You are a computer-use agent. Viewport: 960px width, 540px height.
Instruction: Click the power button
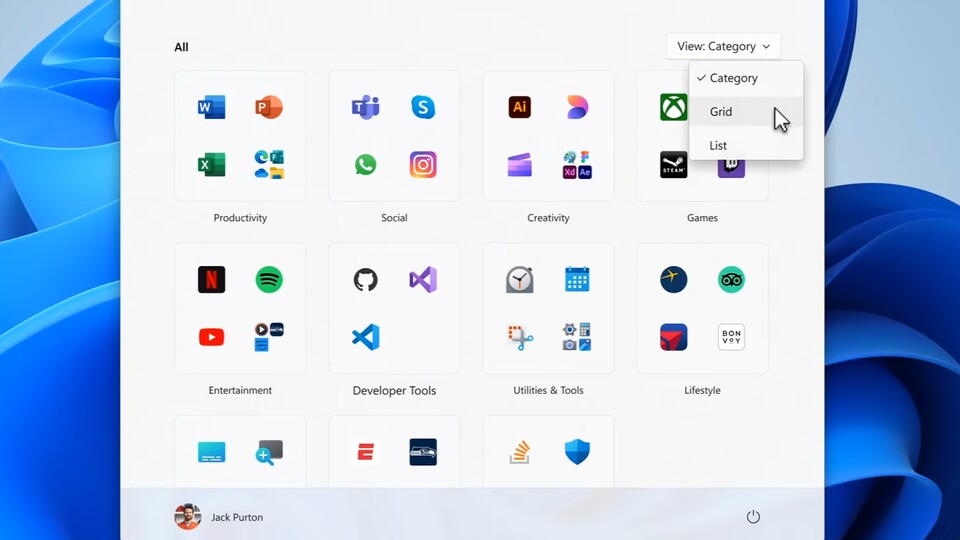[753, 517]
